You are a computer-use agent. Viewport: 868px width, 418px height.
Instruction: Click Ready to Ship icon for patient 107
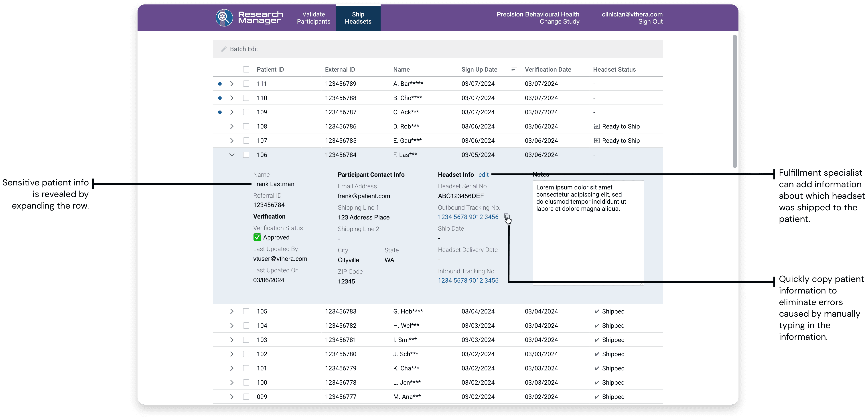pos(596,141)
